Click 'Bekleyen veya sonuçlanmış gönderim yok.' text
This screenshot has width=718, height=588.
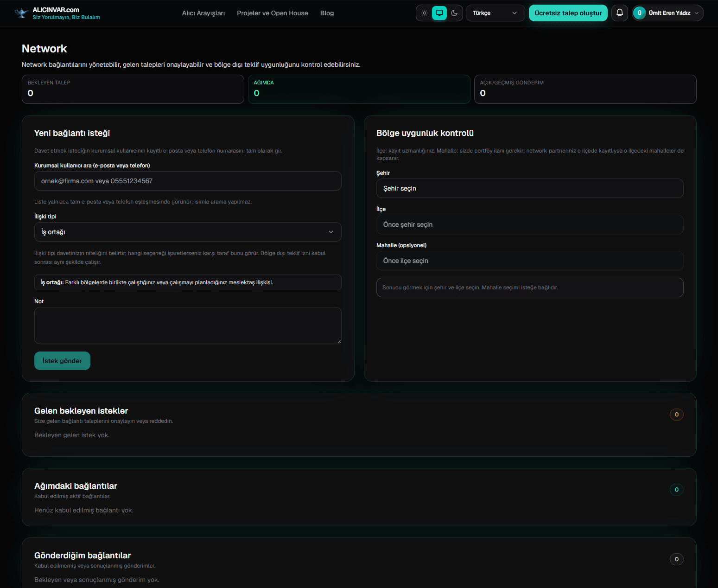coord(97,580)
